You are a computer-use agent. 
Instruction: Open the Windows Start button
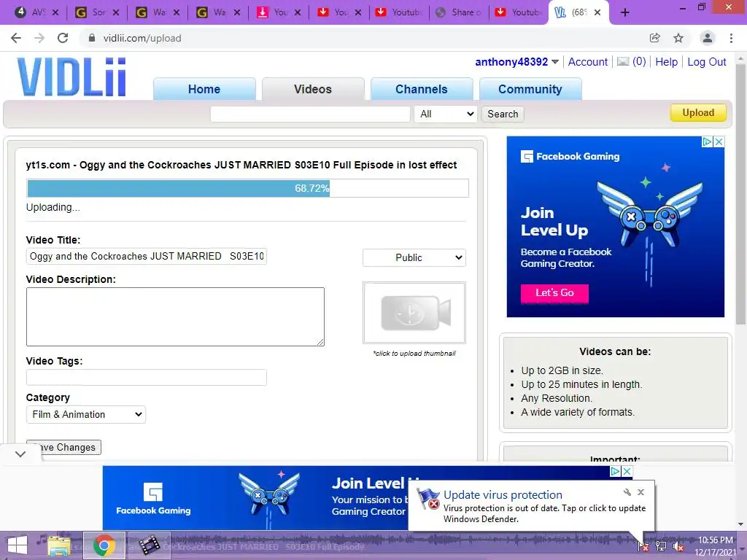click(x=18, y=545)
